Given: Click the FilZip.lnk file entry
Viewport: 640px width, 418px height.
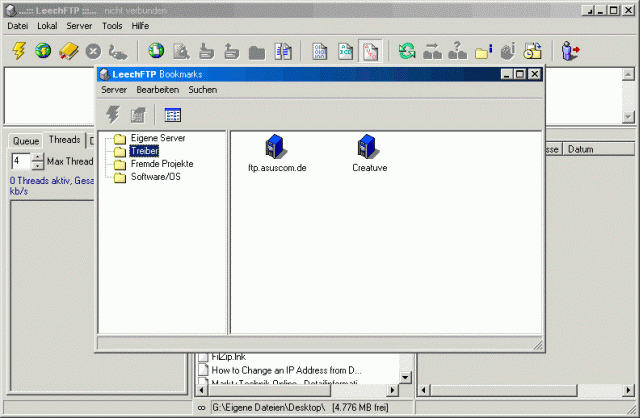Looking at the screenshot, I should (222, 357).
